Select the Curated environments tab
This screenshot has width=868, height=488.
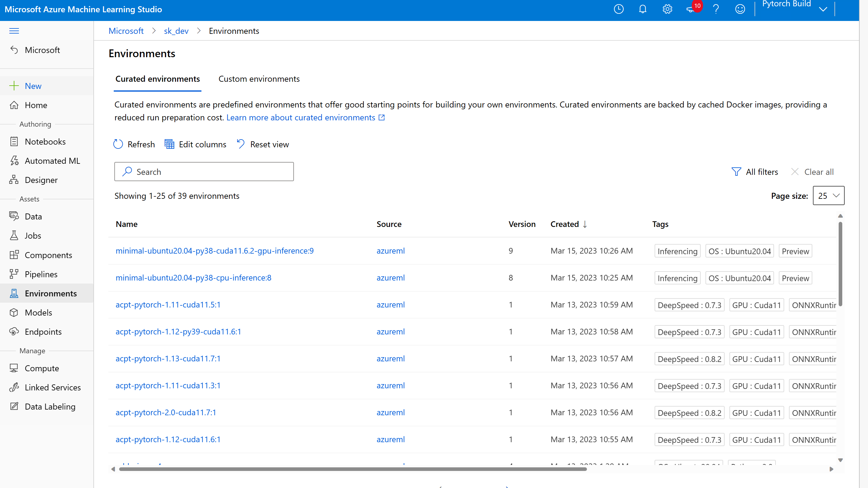(x=157, y=78)
